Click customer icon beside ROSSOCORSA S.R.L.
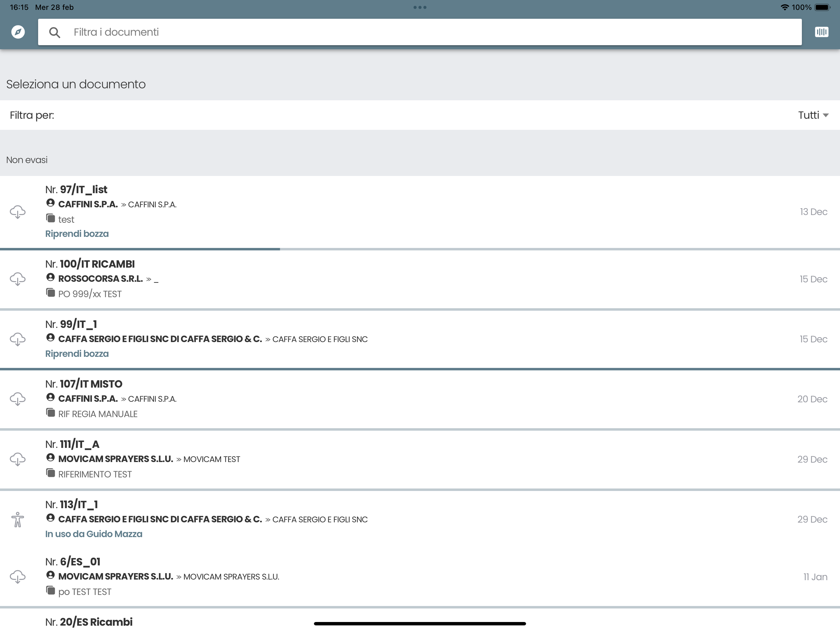840x630 pixels. coord(50,277)
